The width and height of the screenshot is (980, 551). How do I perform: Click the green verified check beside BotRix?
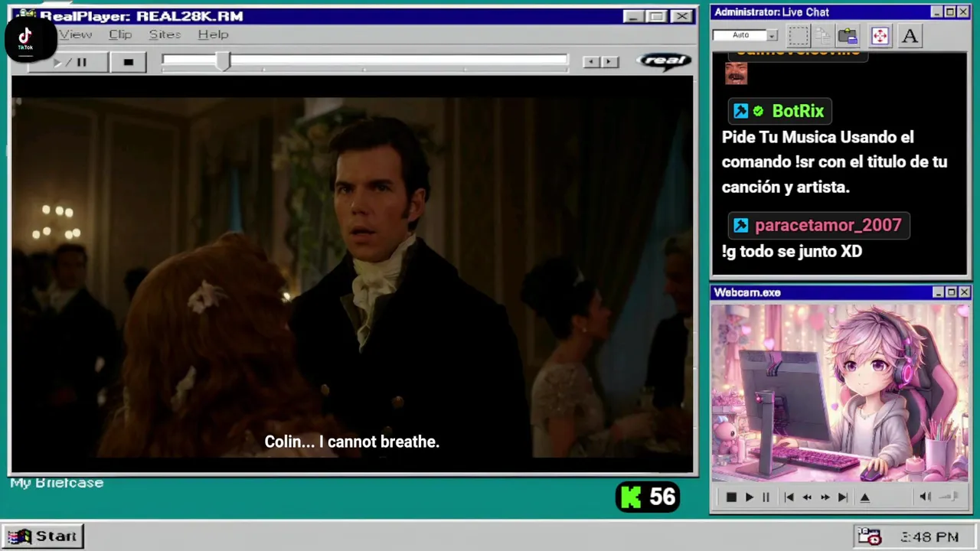point(758,111)
